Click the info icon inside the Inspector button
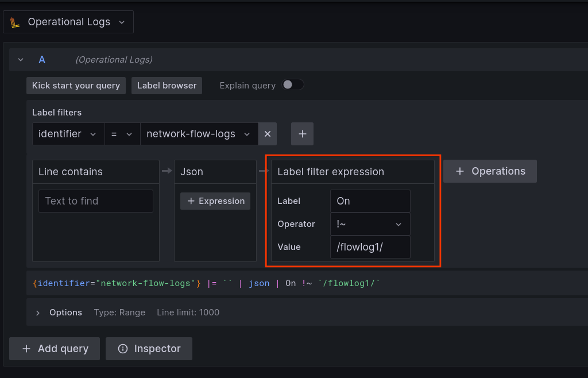The height and width of the screenshot is (378, 588). 122,349
